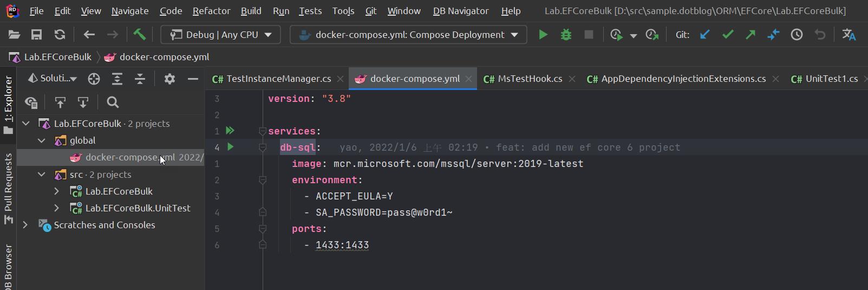Click the Save All toolbar icon

pos(36,35)
